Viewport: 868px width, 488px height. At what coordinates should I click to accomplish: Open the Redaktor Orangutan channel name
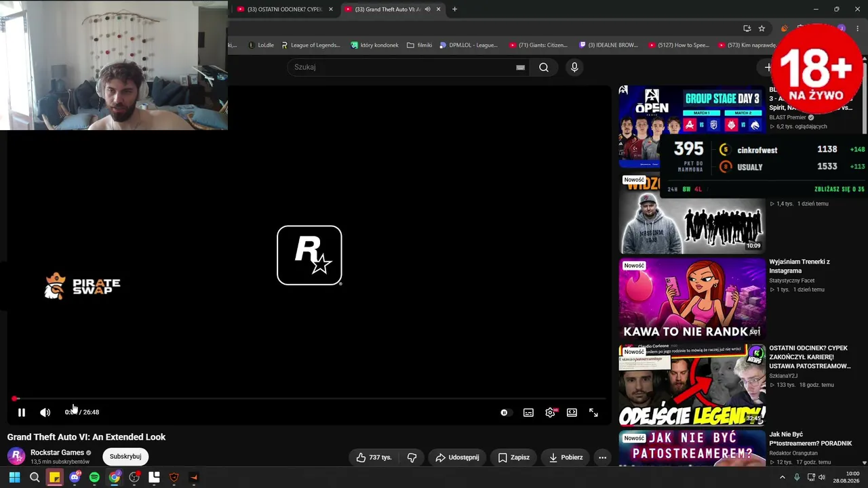click(x=793, y=453)
